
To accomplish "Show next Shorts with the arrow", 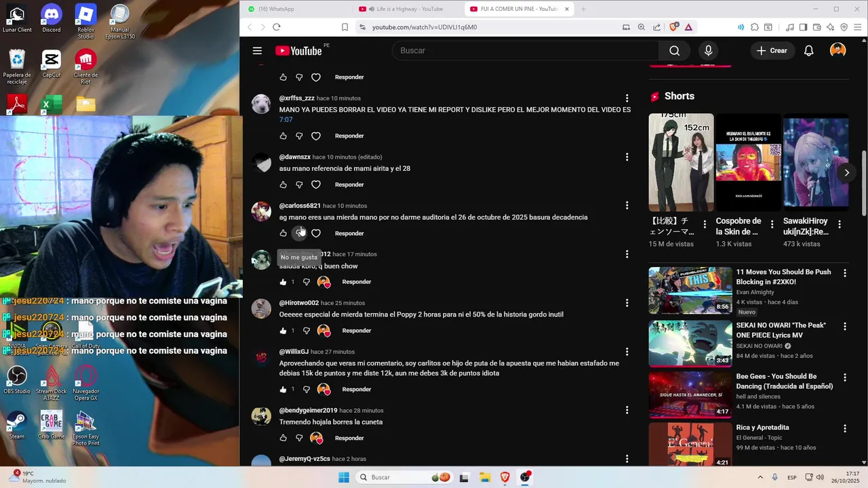I will tap(846, 173).
